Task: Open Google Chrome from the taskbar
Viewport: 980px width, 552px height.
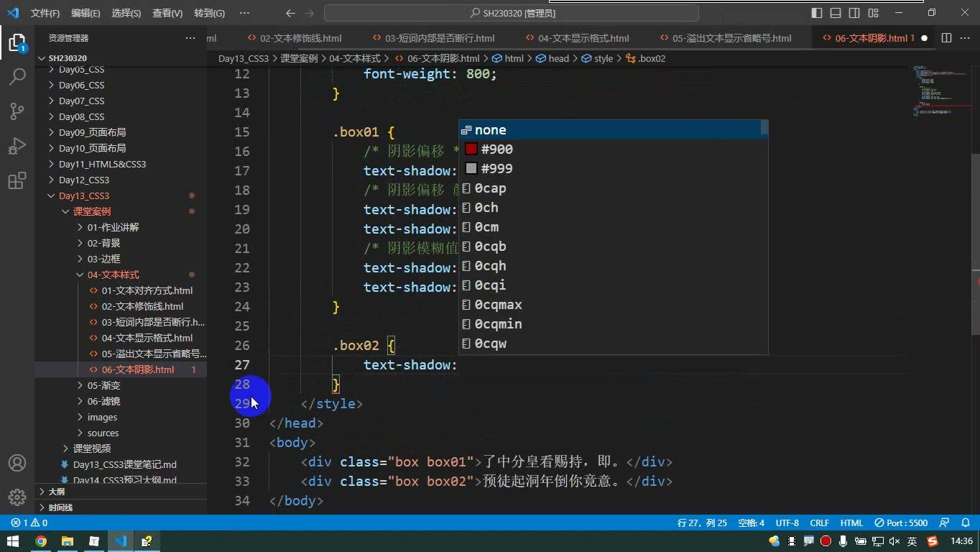Action: click(x=41, y=541)
